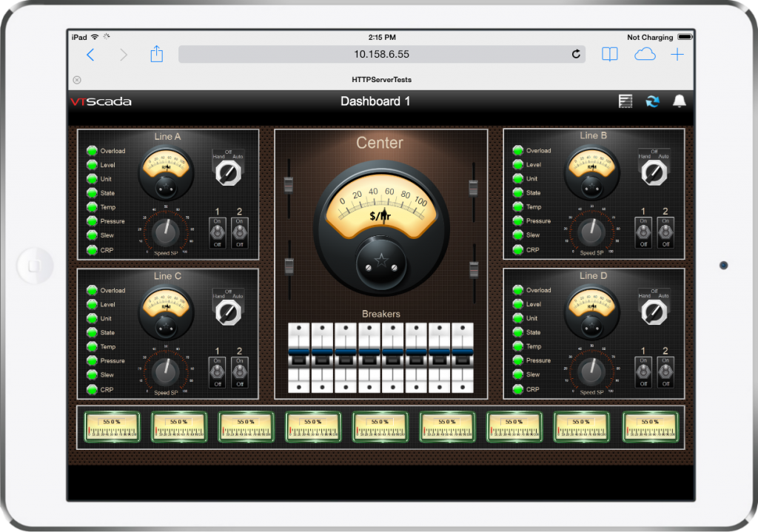Screen dimensions: 758x532
Task: Turn Line A Hand/Off/Auto selector knob
Action: click(x=228, y=173)
